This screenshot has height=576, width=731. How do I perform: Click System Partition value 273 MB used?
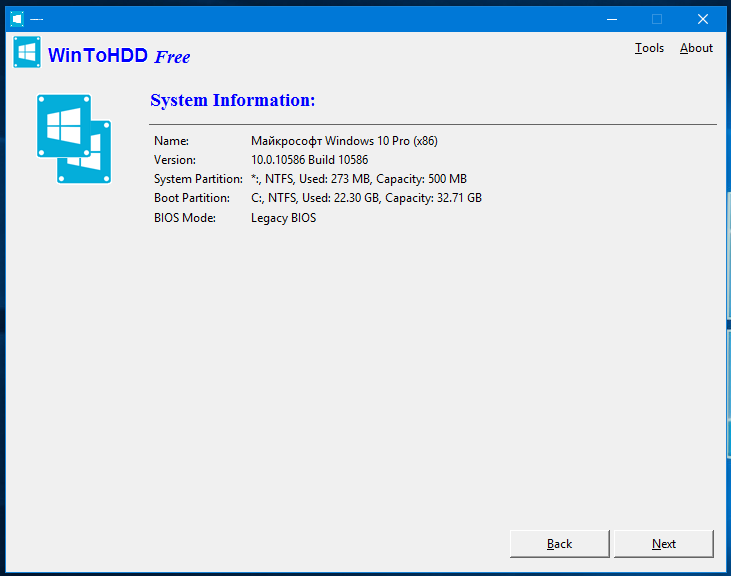click(359, 179)
